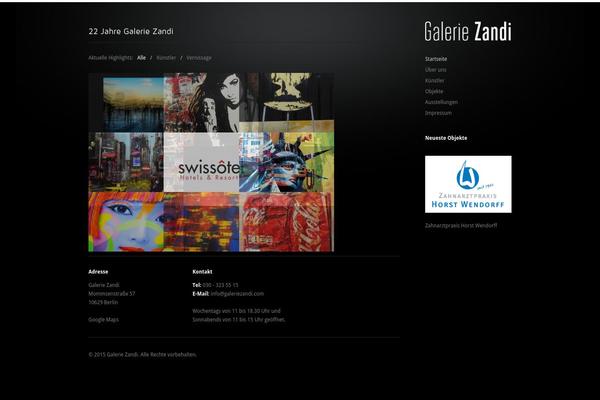Screen dimensions: 600x400
Task: Click the Kontakt heading
Action: (202, 271)
